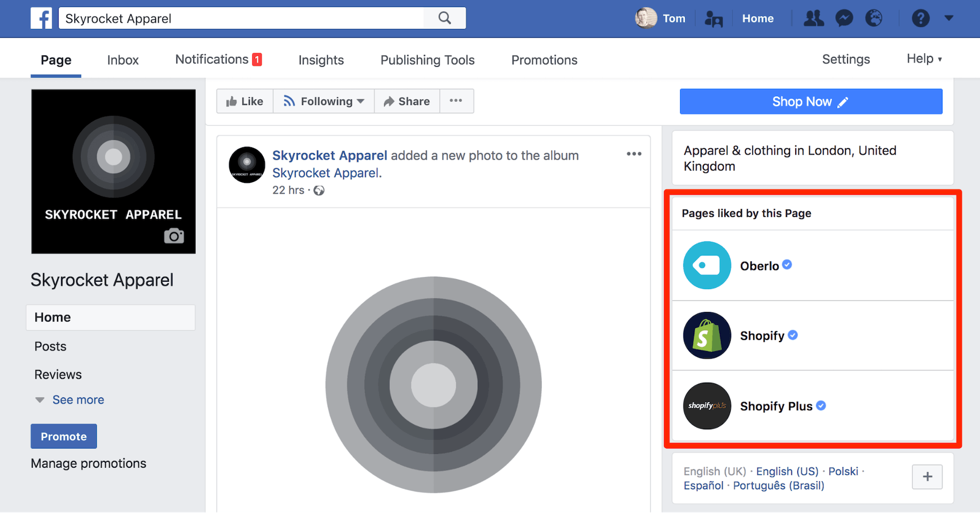
Task: Switch to the Insights tab
Action: (x=321, y=60)
